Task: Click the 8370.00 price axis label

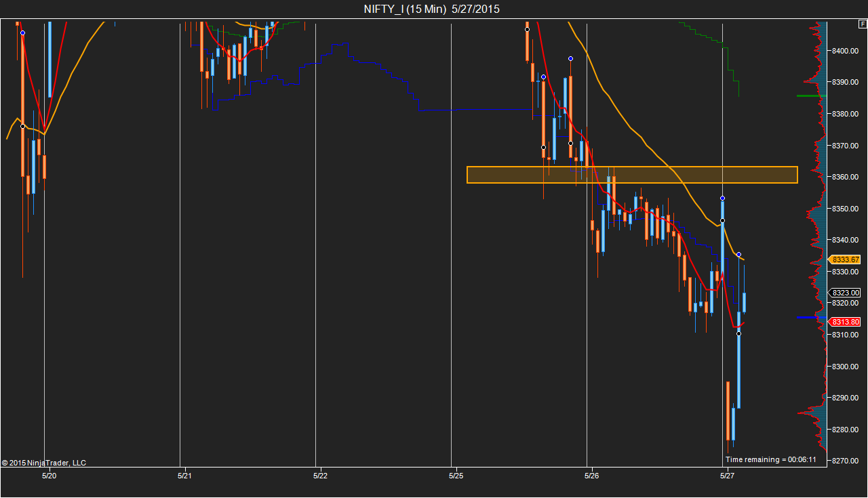Action: 846,146
